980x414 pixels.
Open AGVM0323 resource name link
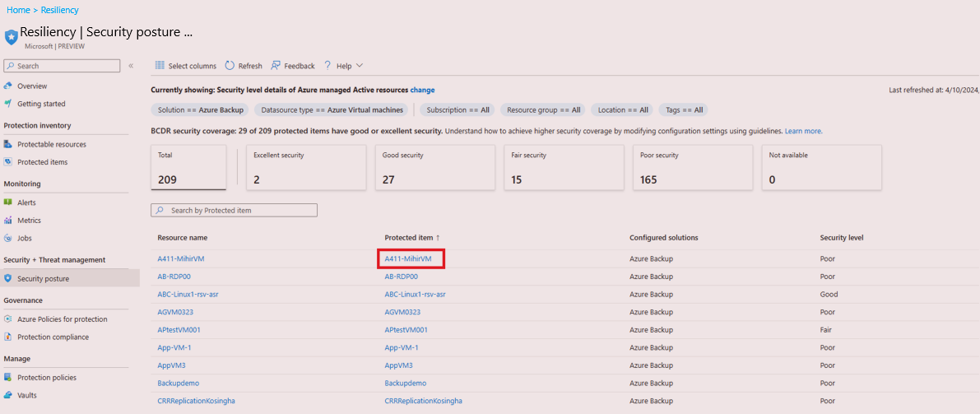click(175, 311)
